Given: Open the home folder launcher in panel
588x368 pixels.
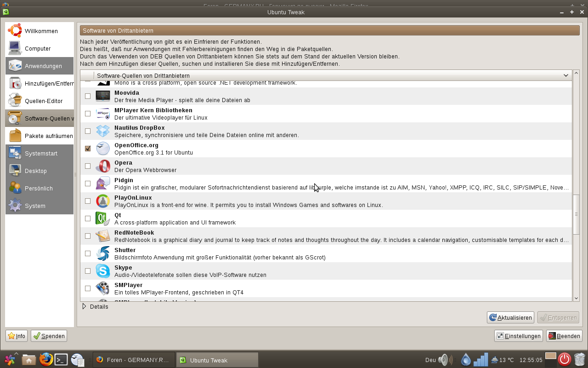Looking at the screenshot, I should (29, 360).
